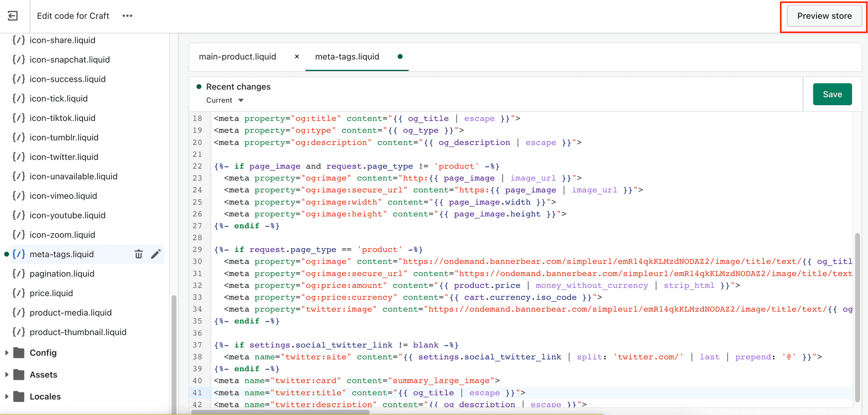
Task: Expand the Config folder
Action: coord(7,353)
